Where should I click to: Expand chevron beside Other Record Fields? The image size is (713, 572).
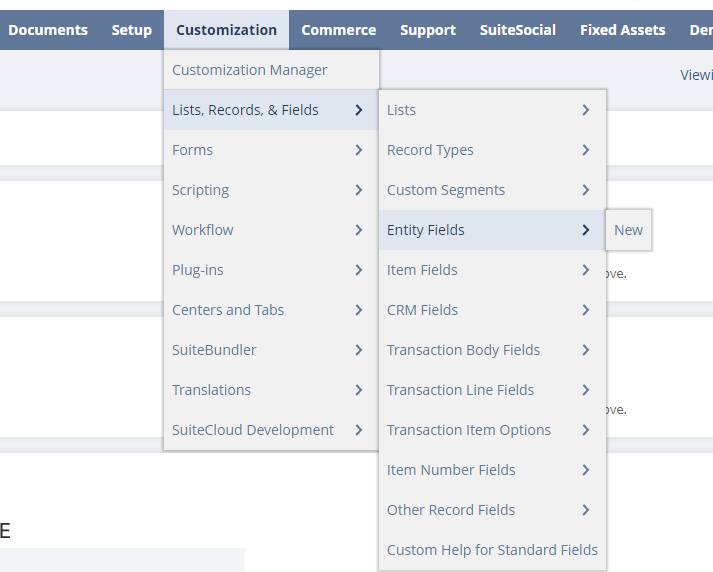point(586,510)
